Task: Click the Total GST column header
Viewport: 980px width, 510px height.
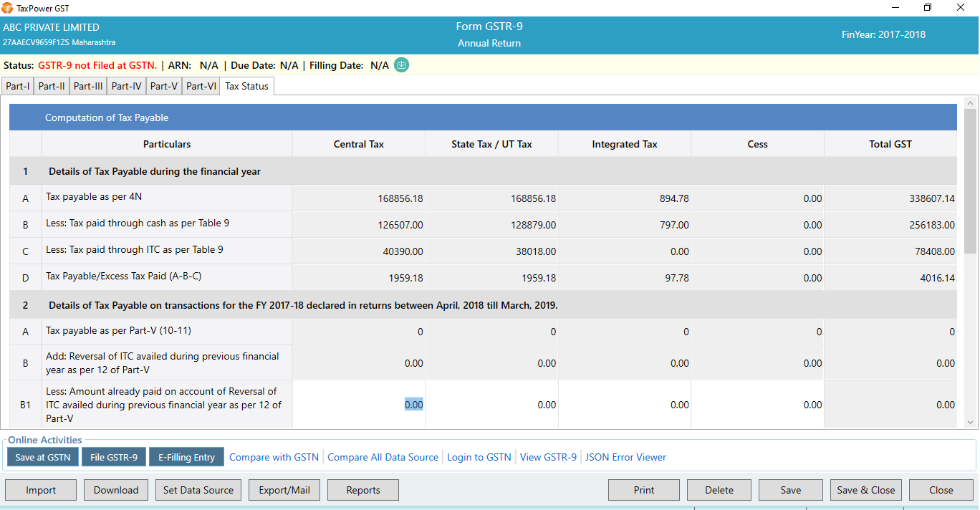Action: (890, 144)
